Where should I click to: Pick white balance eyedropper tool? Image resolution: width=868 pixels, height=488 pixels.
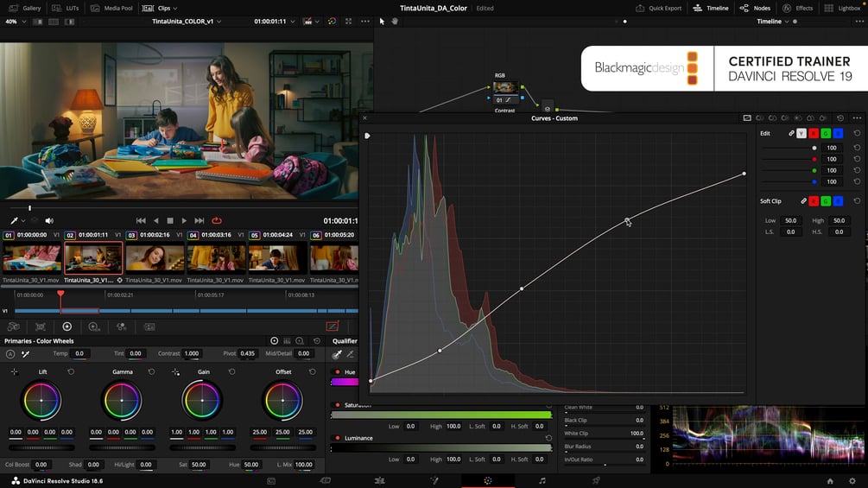pos(25,353)
